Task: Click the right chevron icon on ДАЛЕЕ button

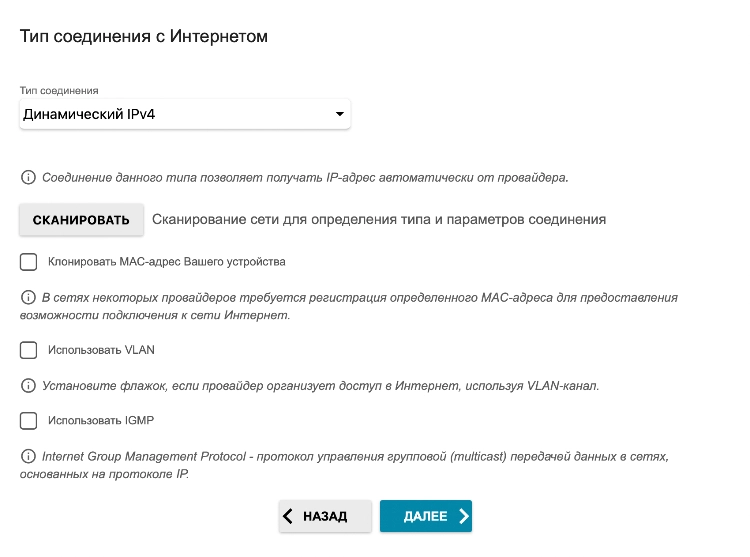Action: 463,516
